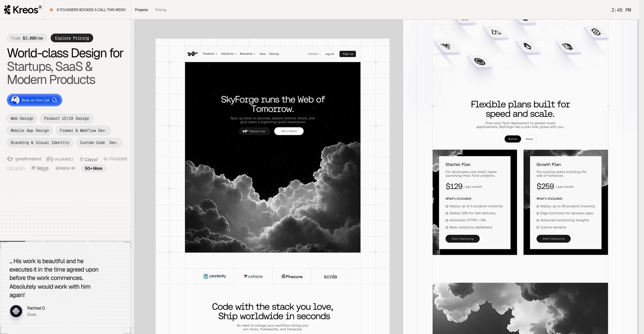Click the Huawei client logo
This screenshot has height=334, width=644.
59,159
